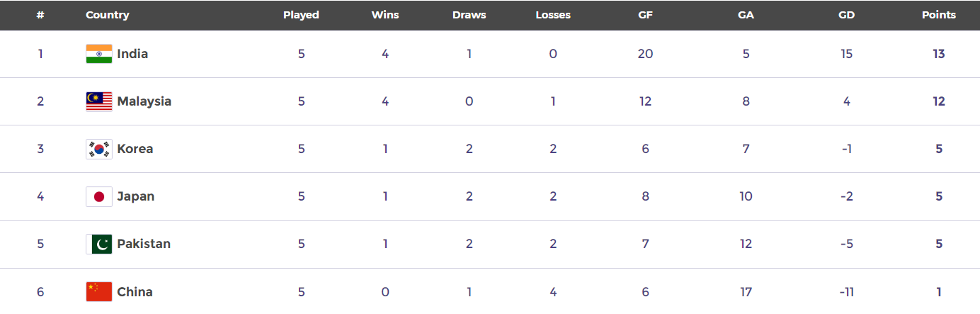Image resolution: width=980 pixels, height=314 pixels.
Task: Click the Malaysia flag icon
Action: point(99,101)
